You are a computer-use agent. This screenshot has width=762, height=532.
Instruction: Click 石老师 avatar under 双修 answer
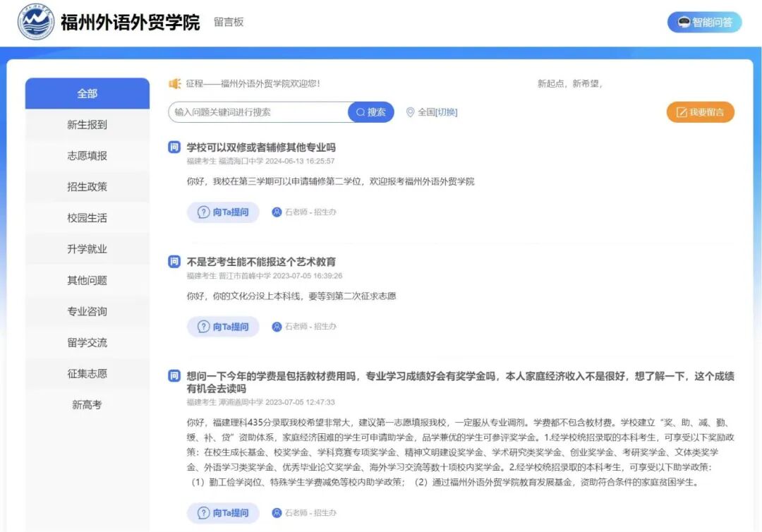click(277, 212)
